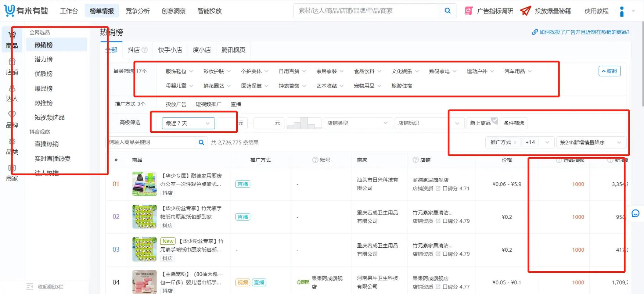Toggle 直播 promotion method filter
This screenshot has width=644, height=294.
[236, 104]
